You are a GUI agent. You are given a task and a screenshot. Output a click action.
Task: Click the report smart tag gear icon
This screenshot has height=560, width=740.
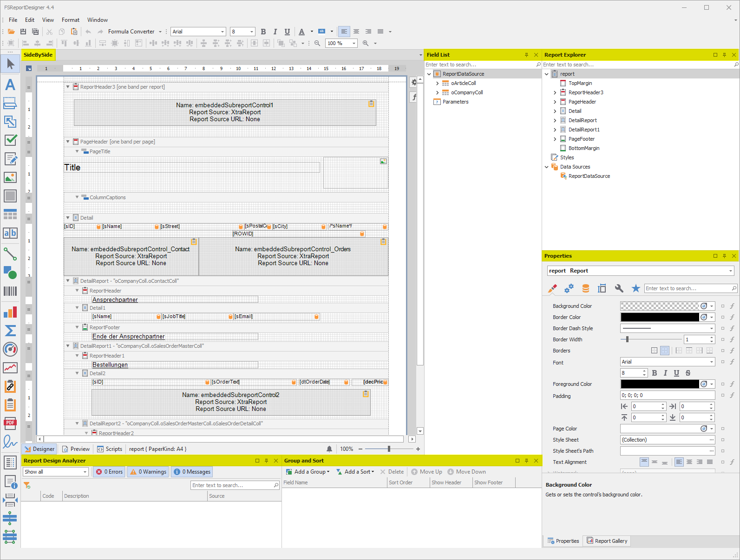[414, 82]
